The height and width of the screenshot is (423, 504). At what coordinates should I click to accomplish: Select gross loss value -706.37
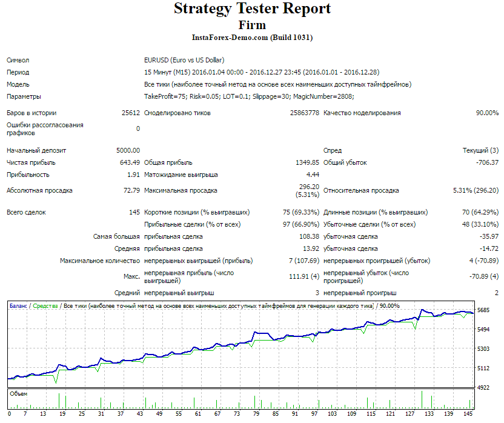pyautogui.click(x=487, y=163)
